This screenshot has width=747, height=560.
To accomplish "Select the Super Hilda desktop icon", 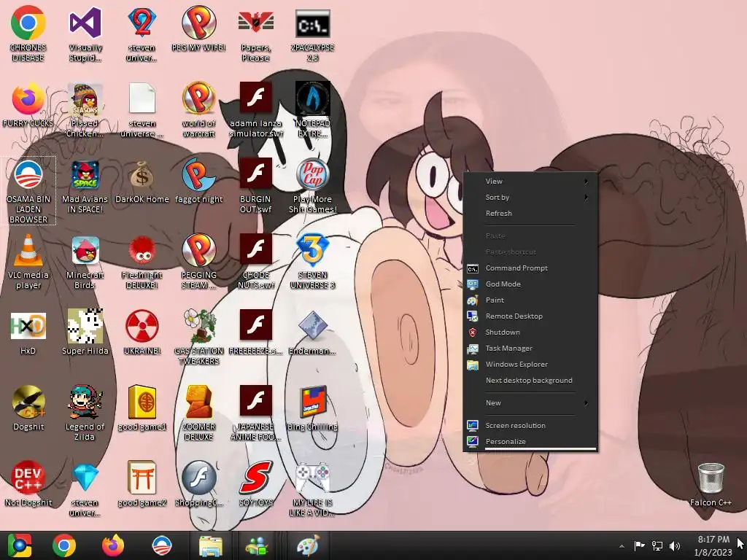I will (85, 326).
